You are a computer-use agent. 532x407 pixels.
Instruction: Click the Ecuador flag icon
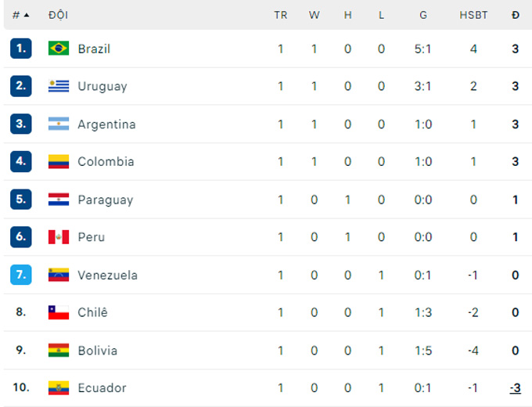tap(59, 387)
